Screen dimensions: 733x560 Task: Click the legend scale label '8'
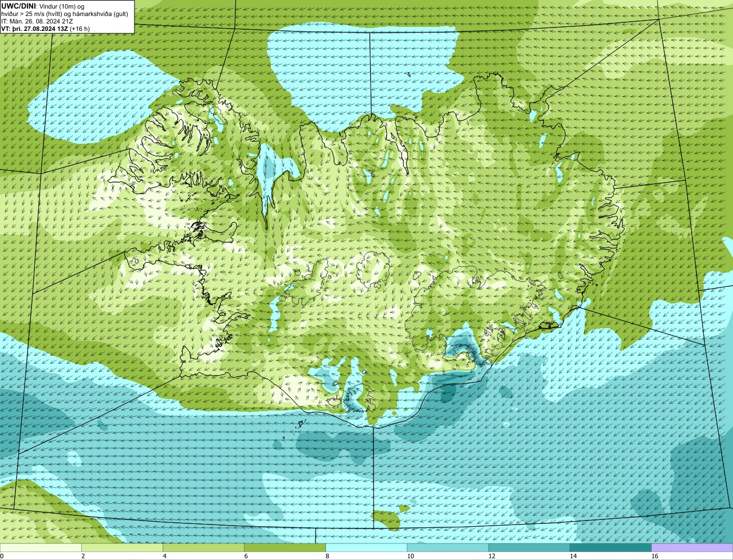click(327, 556)
